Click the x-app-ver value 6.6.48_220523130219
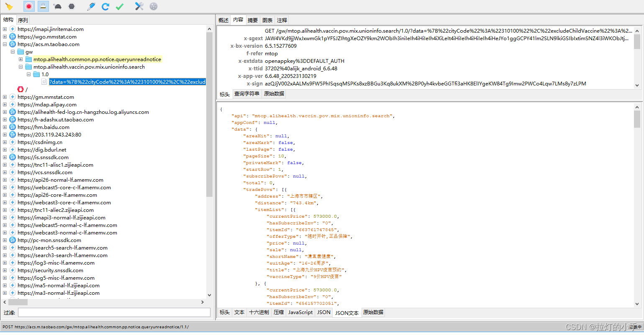 (291, 76)
